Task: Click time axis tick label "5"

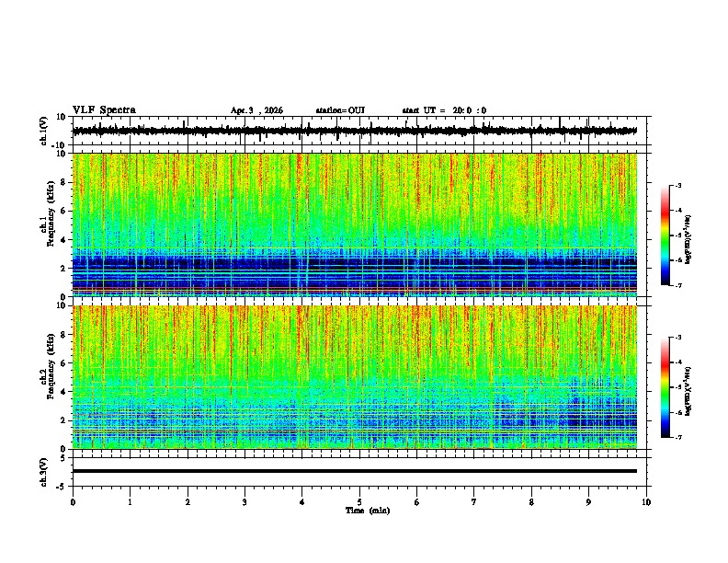Action: coord(359,502)
